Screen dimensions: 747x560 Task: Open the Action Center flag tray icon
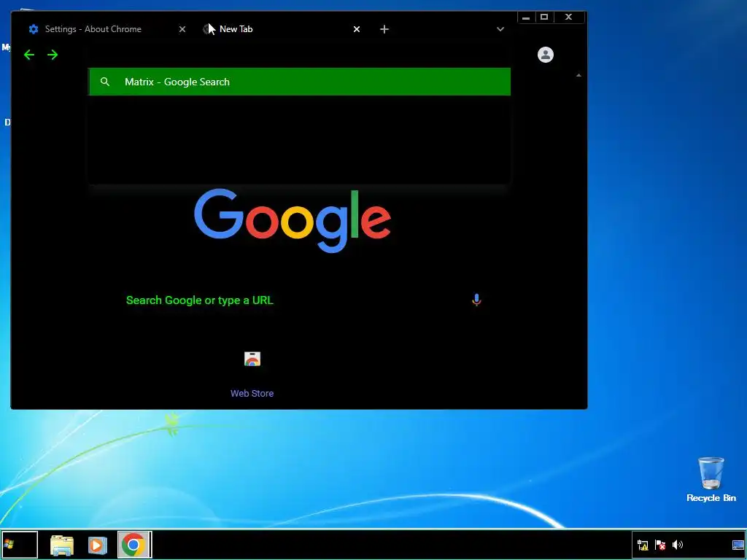coord(660,545)
